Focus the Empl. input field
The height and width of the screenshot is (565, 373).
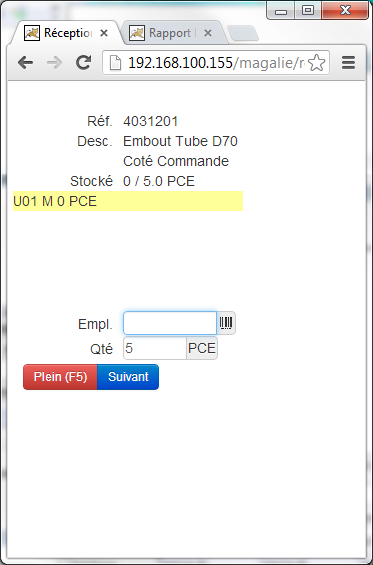coord(170,323)
